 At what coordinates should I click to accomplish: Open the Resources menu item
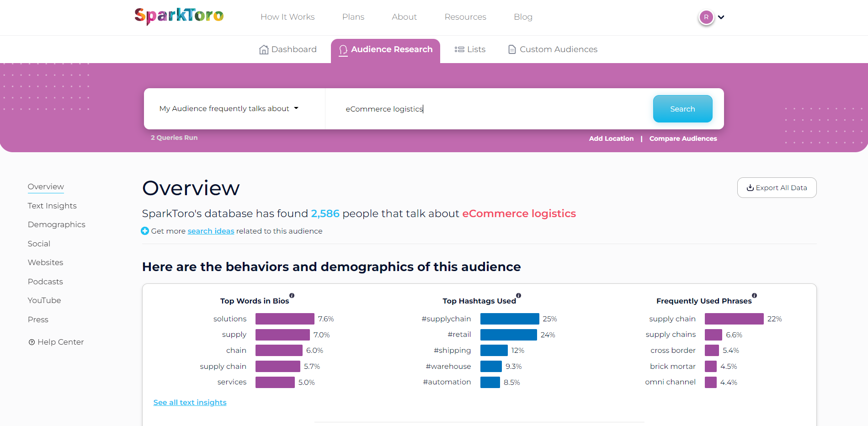(465, 17)
